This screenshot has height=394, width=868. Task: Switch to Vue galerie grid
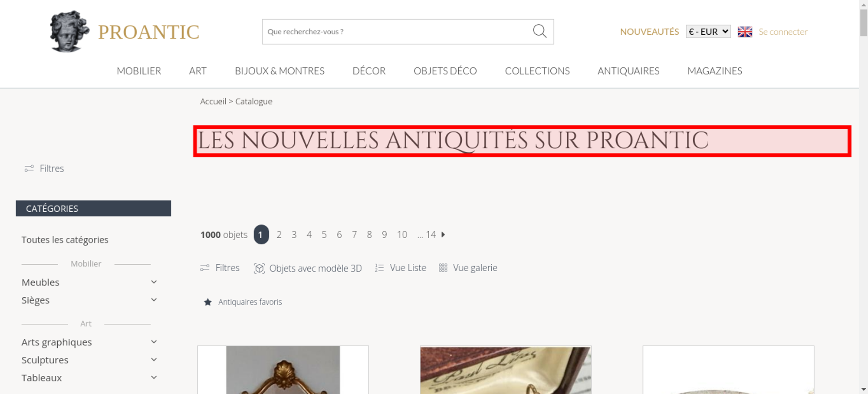[x=468, y=268]
